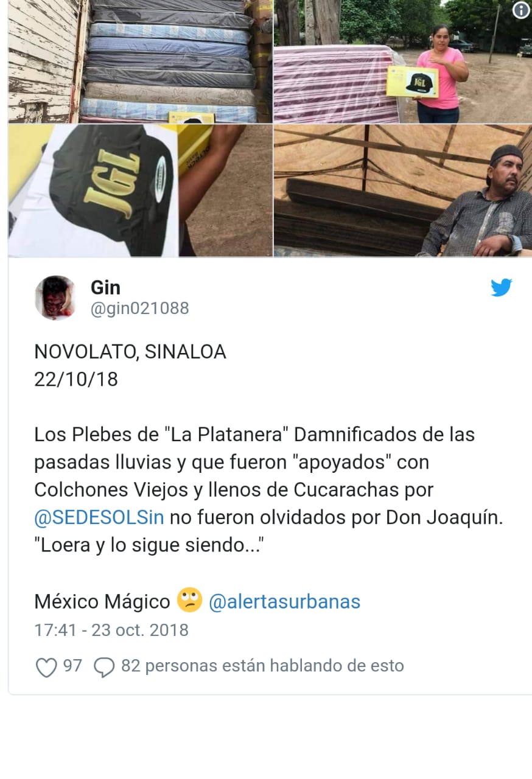Click the eye-roll emoji in the tweet
Viewport: 532px width, 779px height.
189,601
